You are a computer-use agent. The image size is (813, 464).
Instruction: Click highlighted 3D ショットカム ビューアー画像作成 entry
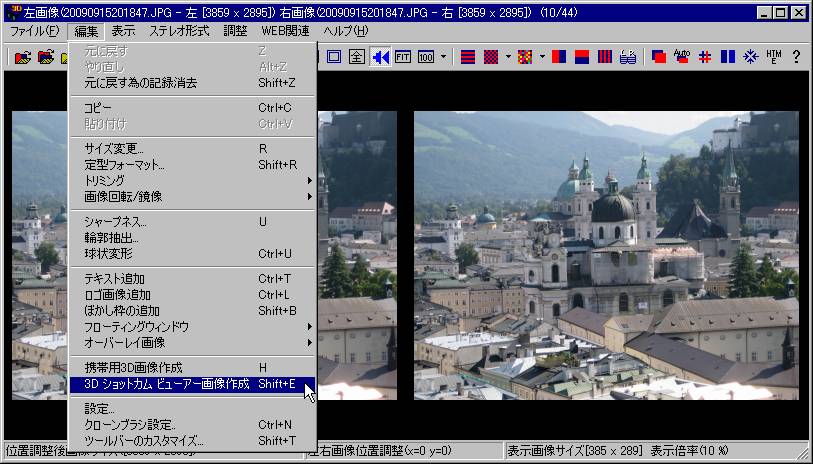point(192,384)
